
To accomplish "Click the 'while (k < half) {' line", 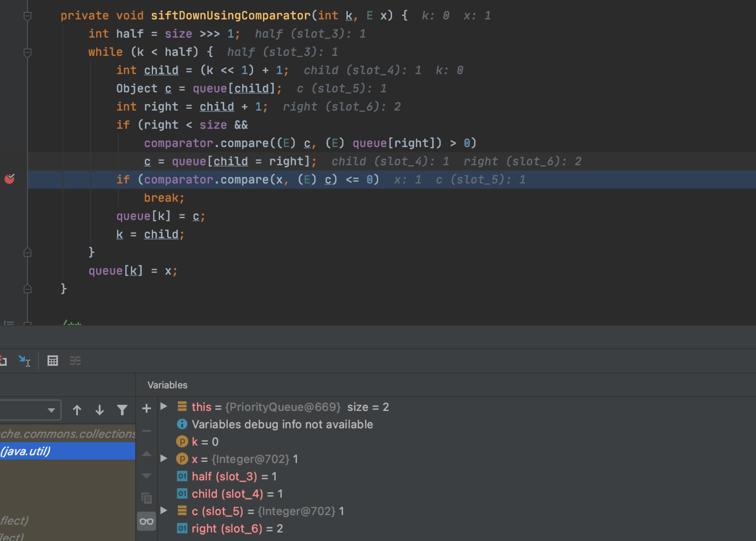I will pyautogui.click(x=151, y=52).
